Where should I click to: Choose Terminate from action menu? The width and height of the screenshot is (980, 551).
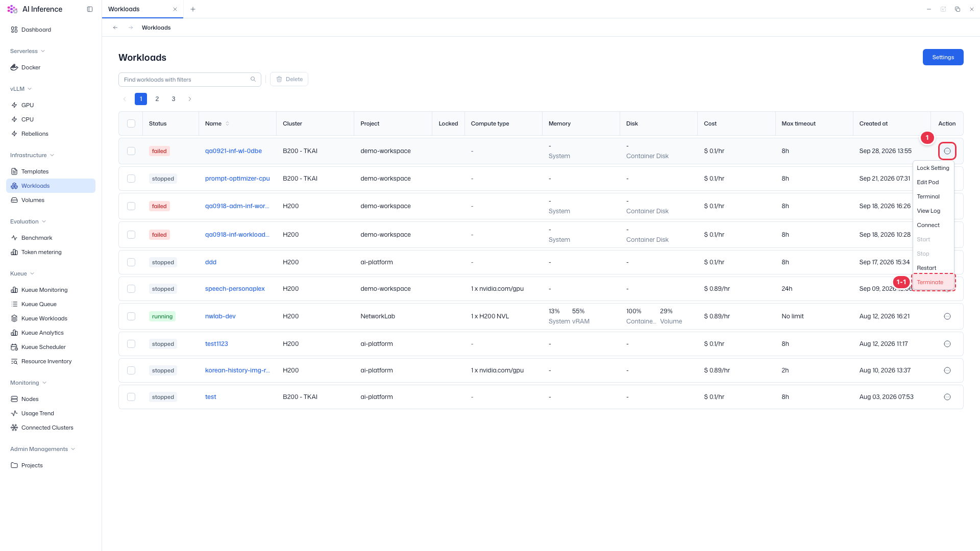click(933, 282)
